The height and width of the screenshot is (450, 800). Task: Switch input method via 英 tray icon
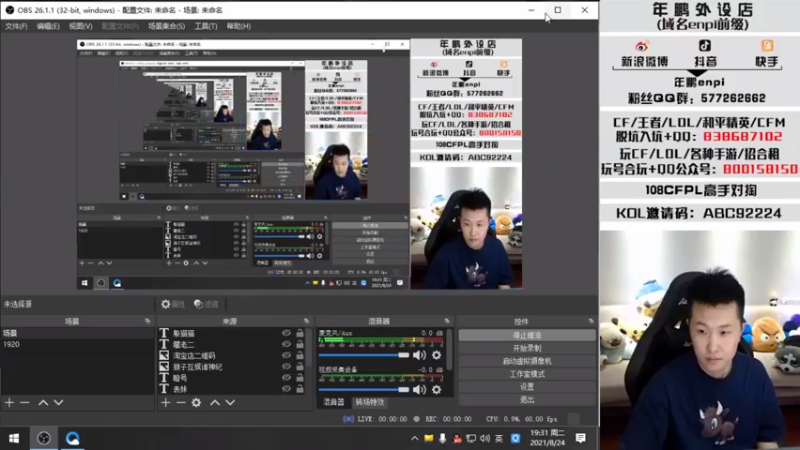(x=499, y=438)
